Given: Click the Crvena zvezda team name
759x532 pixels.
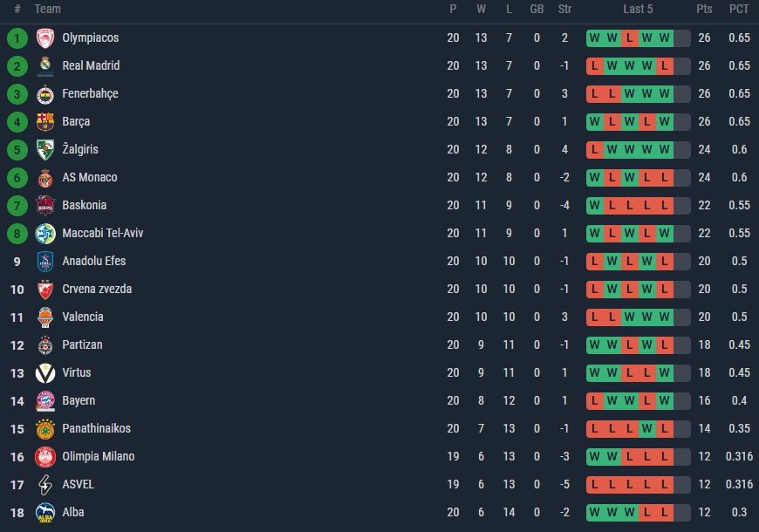Looking at the screenshot, I should pyautogui.click(x=97, y=289).
